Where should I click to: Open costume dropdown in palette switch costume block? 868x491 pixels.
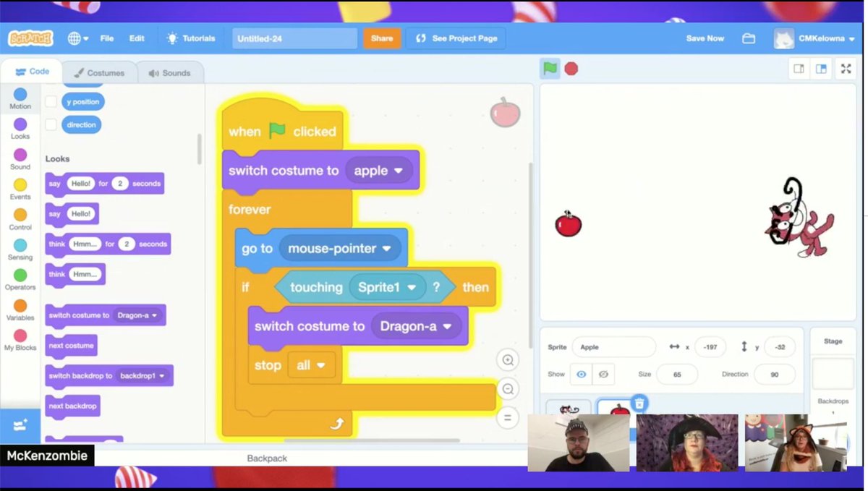tap(137, 315)
